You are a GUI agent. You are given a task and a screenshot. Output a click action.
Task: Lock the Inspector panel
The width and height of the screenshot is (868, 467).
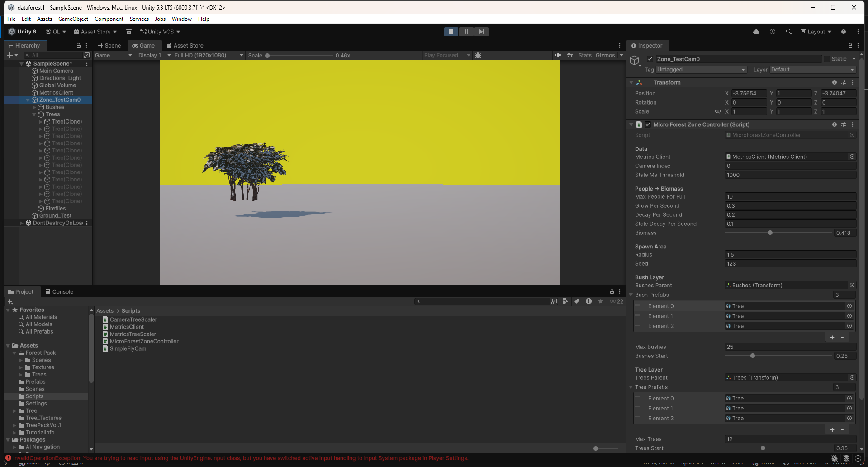pos(850,46)
